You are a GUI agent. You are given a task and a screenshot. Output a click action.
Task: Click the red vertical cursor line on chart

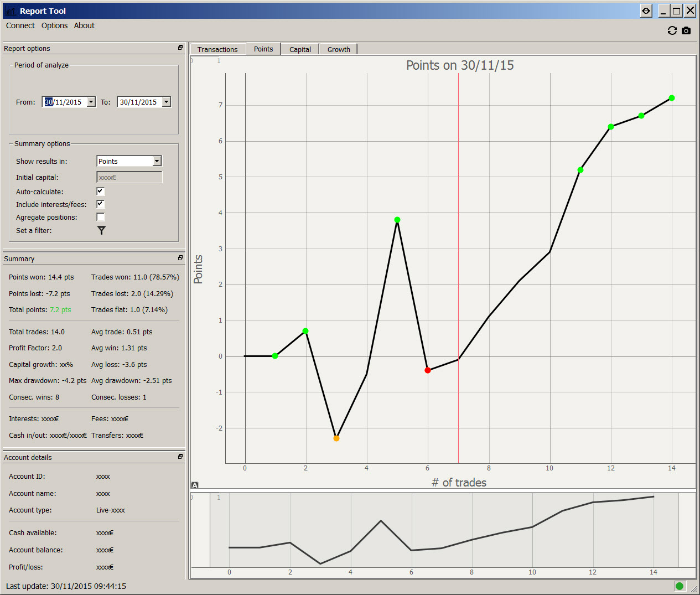click(x=458, y=268)
